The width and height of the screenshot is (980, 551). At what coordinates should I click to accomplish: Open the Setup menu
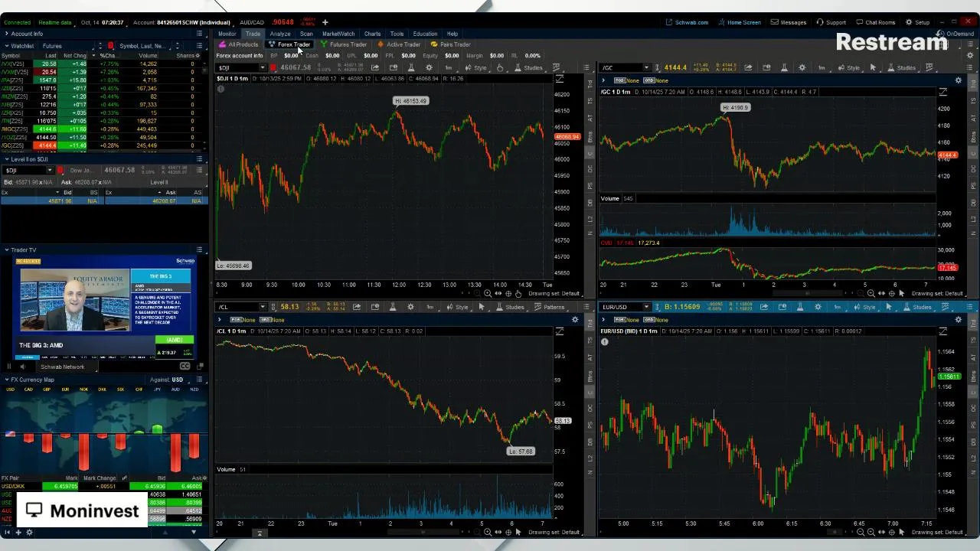tap(917, 22)
